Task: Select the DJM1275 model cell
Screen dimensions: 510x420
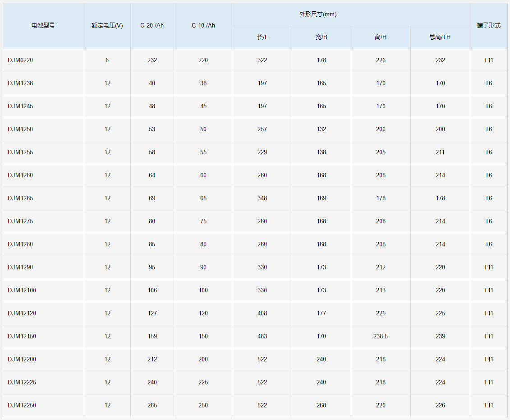Action: click(x=43, y=222)
